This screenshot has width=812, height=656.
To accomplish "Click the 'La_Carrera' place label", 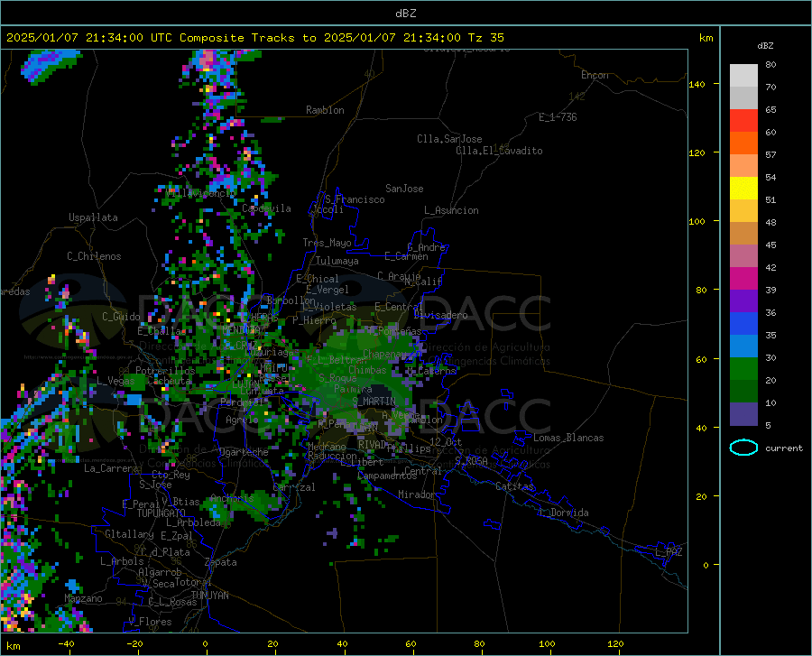I will point(111,468).
